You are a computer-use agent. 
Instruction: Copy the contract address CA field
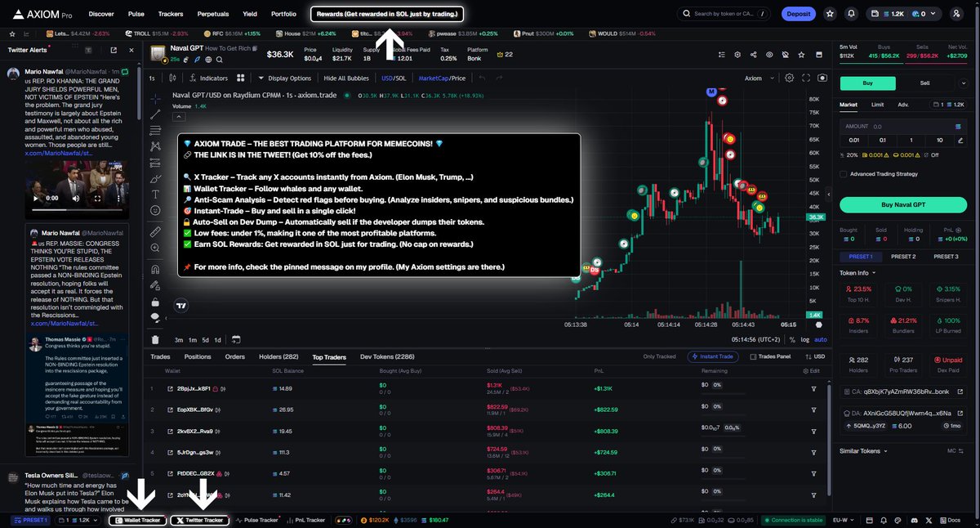coord(905,392)
